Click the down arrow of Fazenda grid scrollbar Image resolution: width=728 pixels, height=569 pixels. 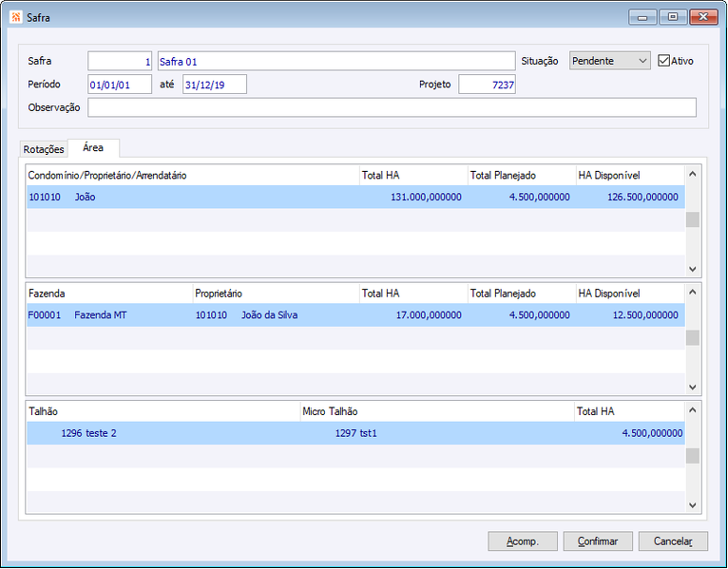(x=693, y=387)
